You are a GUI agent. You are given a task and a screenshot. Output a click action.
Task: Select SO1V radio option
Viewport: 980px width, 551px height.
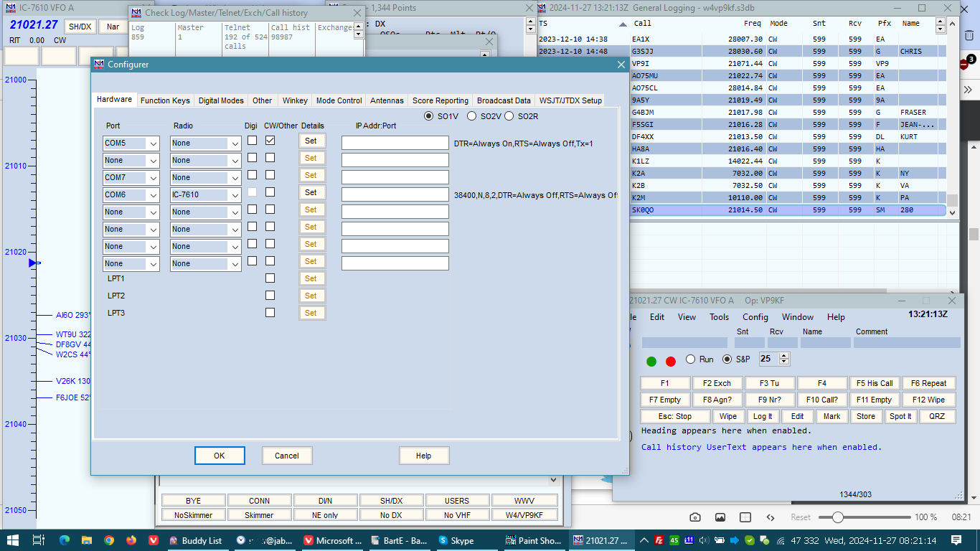click(429, 116)
